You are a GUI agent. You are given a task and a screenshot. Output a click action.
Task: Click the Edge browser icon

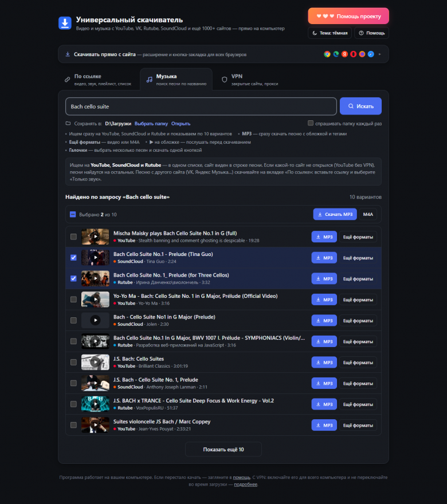pyautogui.click(x=336, y=54)
